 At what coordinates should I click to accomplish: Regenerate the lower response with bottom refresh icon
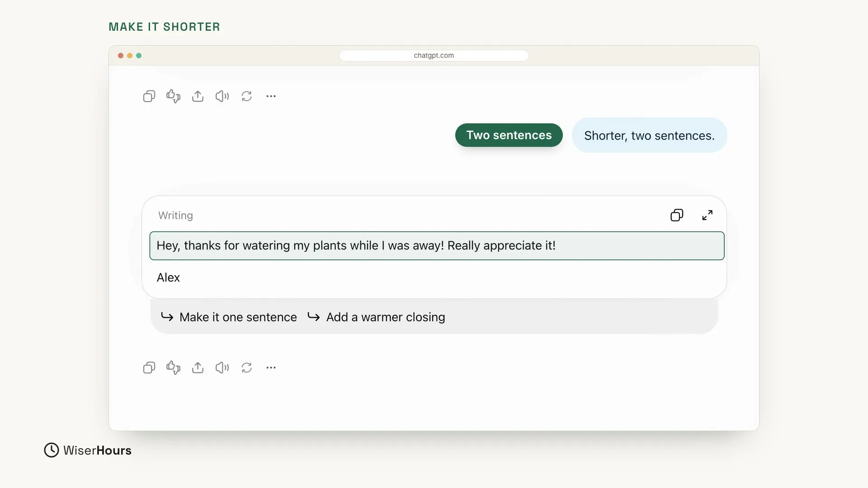(x=246, y=368)
